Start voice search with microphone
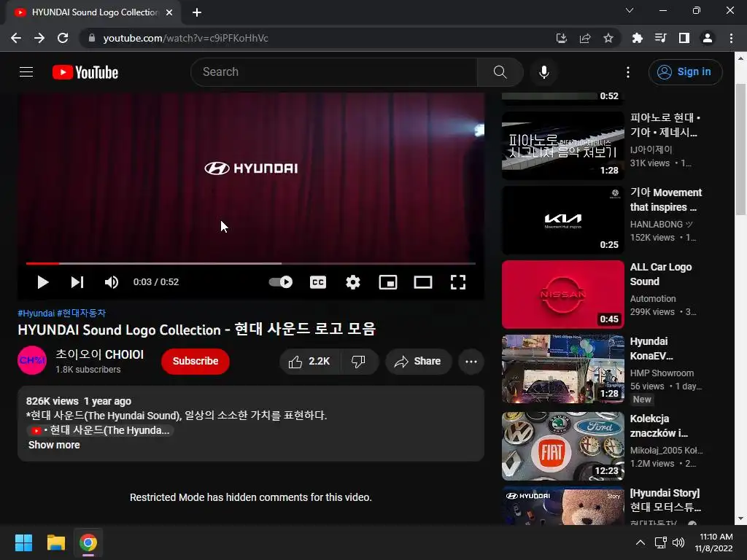The image size is (747, 560). tap(543, 72)
